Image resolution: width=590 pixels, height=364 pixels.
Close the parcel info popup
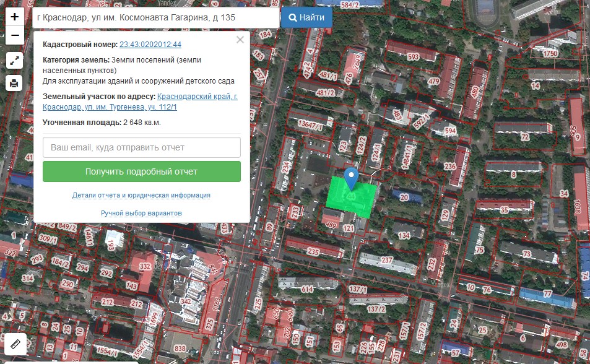tap(240, 40)
